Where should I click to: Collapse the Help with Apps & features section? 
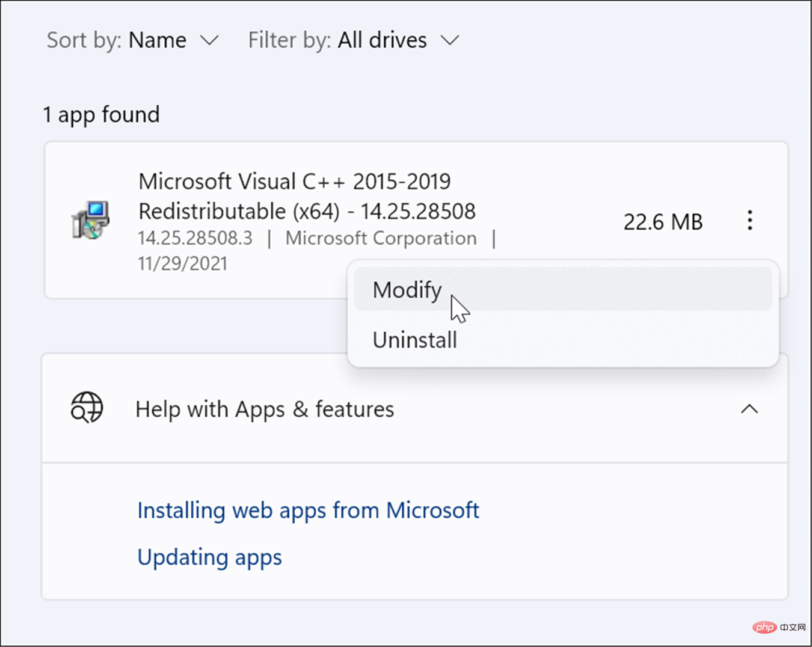point(749,409)
